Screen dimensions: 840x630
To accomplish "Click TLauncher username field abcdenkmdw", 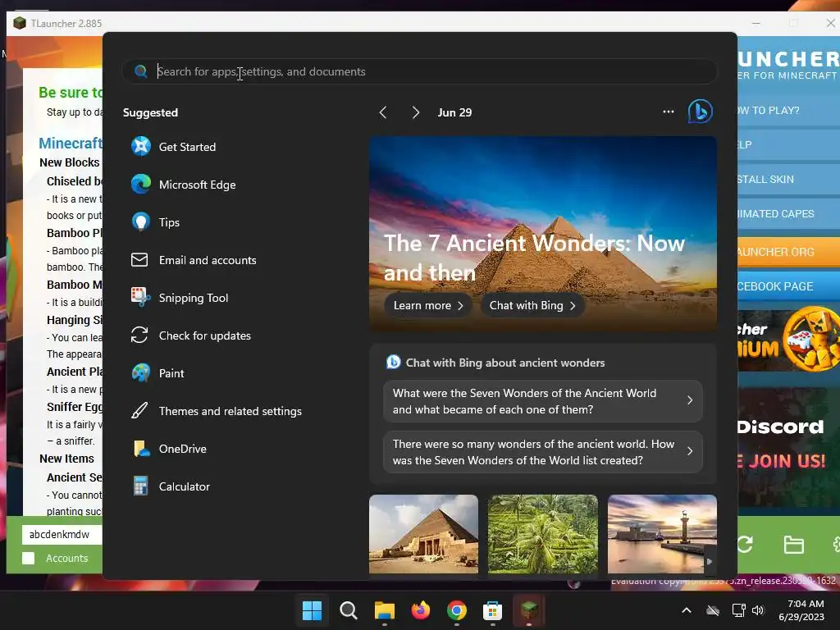I will click(62, 534).
